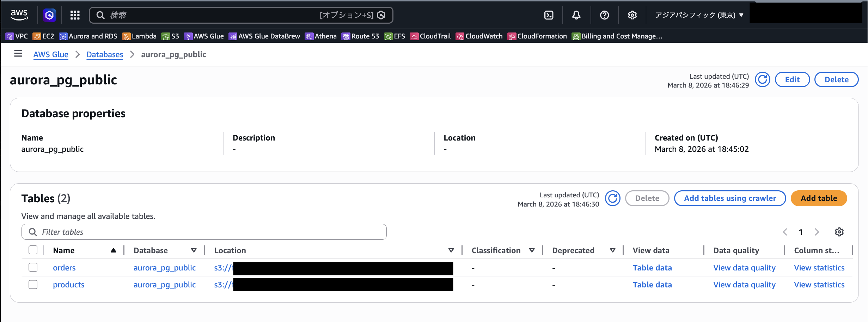Expand the Tokyo region dropdown
This screenshot has height=322, width=868.
(699, 15)
